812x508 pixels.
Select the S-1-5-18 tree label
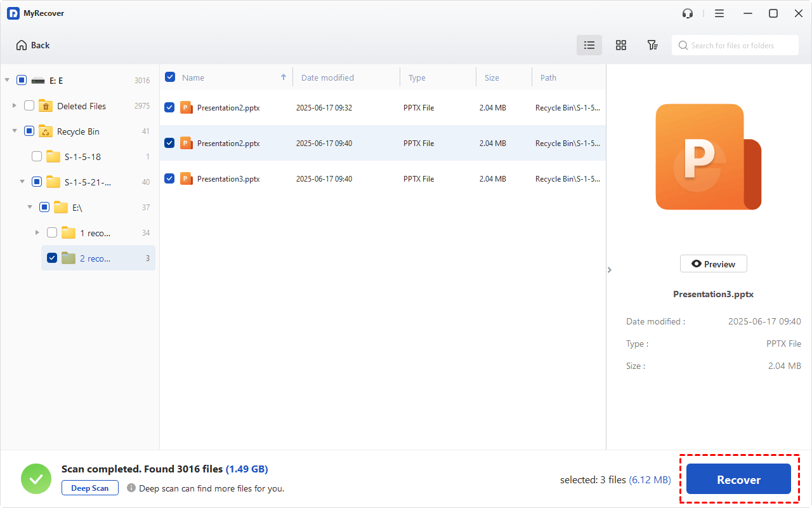(82, 157)
